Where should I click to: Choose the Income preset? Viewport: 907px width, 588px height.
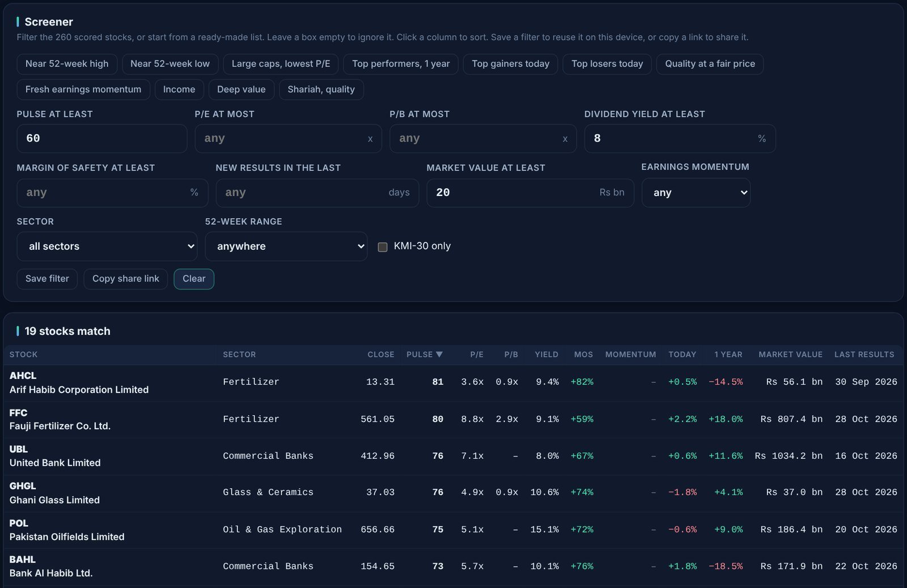tap(179, 90)
